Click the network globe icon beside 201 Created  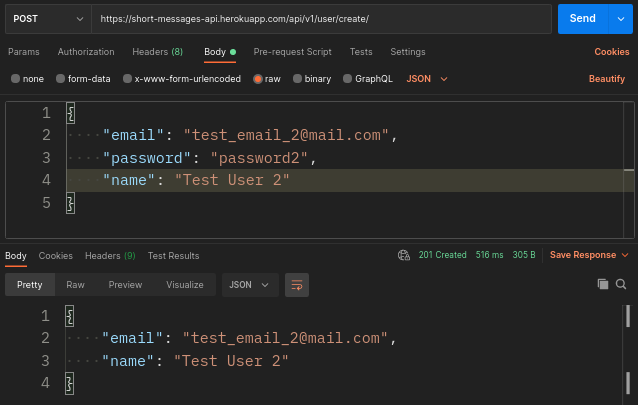click(404, 255)
